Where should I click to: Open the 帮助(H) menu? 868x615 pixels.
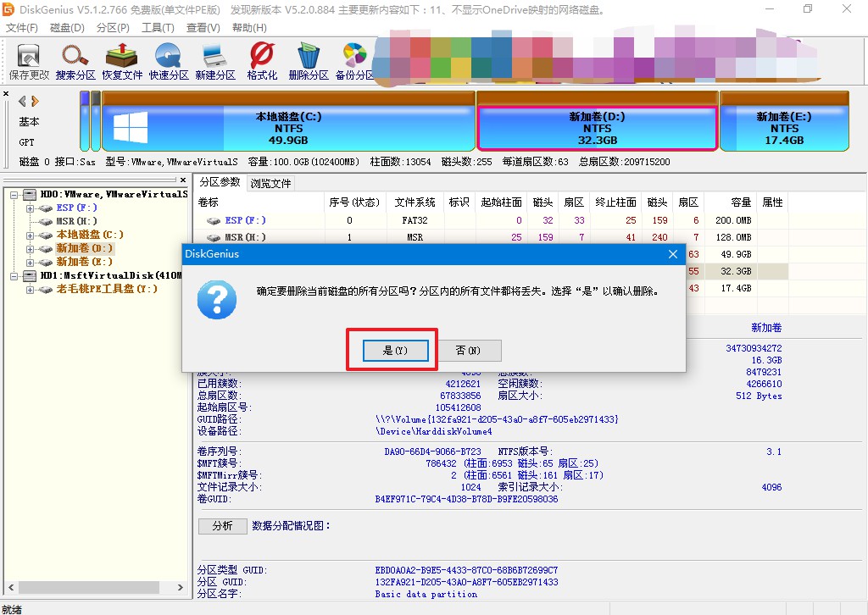coord(249,28)
